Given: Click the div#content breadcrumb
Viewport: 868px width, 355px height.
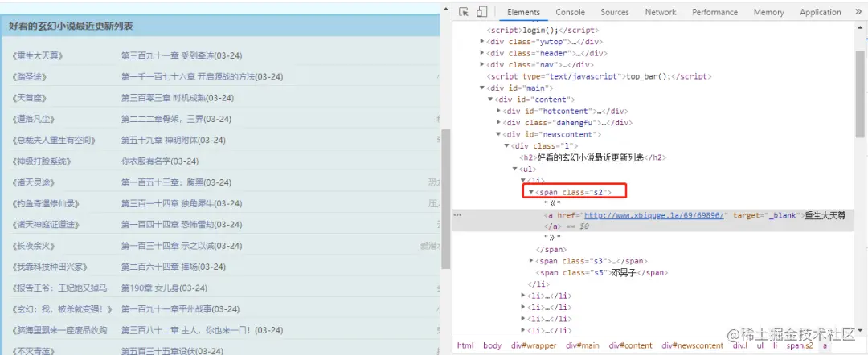Looking at the screenshot, I should (x=631, y=345).
